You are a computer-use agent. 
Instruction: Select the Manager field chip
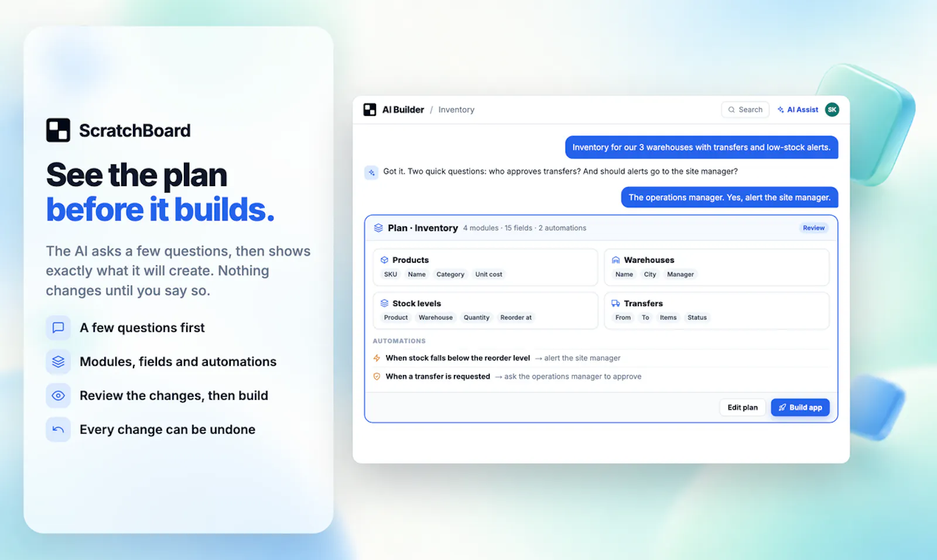[x=680, y=274]
